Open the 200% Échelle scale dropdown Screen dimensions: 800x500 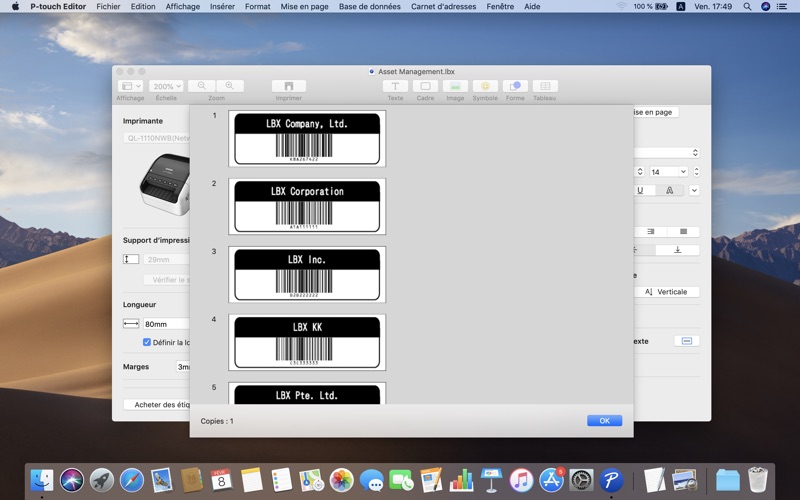pos(166,86)
